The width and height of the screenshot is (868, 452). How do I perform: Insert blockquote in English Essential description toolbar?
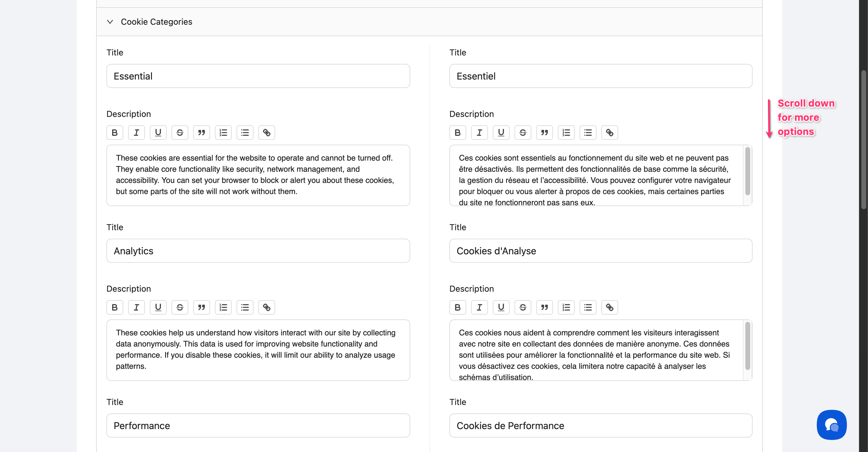point(202,133)
